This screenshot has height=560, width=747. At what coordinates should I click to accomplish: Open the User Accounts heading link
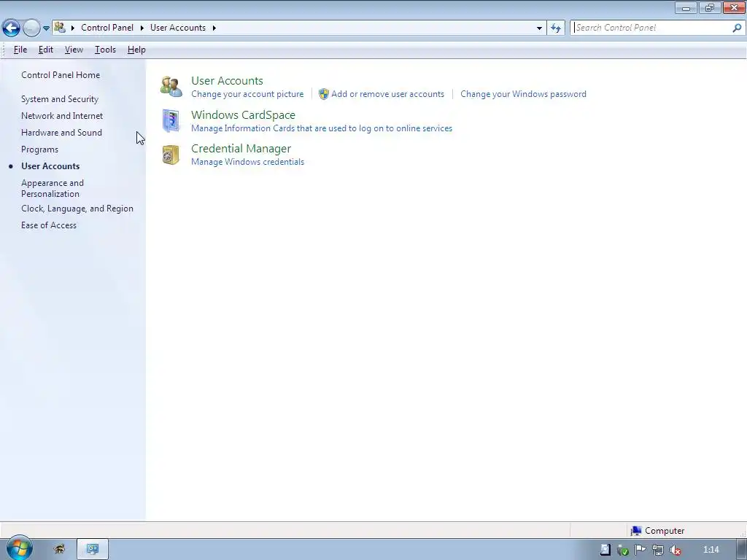(227, 80)
